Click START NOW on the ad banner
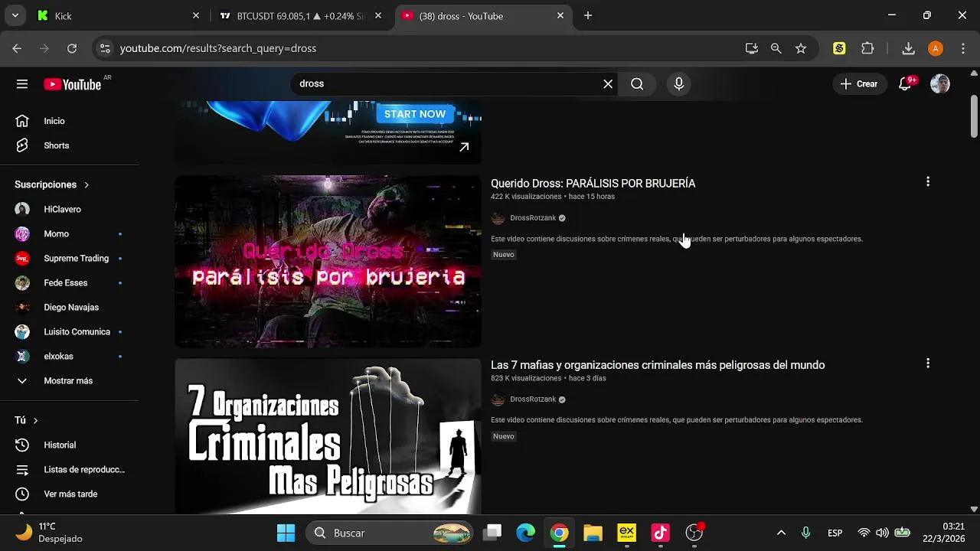Screen dimensions: 980x551 [x=415, y=114]
